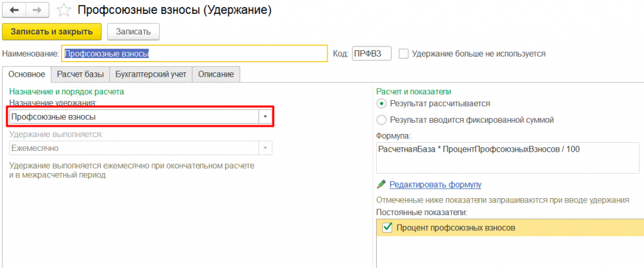Screen dimensions: 644x268
Task: Select Результат рассчитывается radio button
Action: (382, 104)
